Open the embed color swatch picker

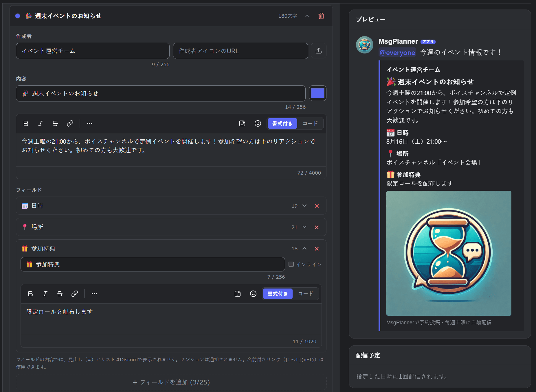pos(318,93)
